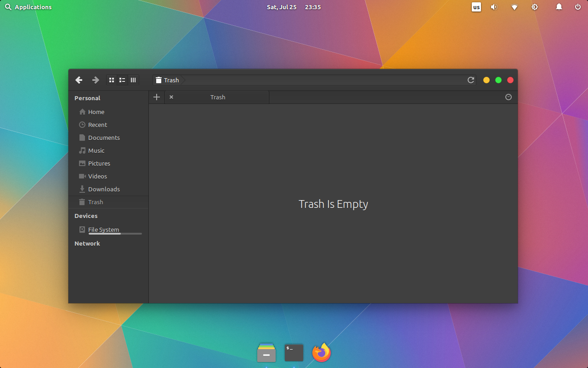This screenshot has height=368, width=588.
Task: Open Documents folder in sidebar
Action: coord(108,138)
